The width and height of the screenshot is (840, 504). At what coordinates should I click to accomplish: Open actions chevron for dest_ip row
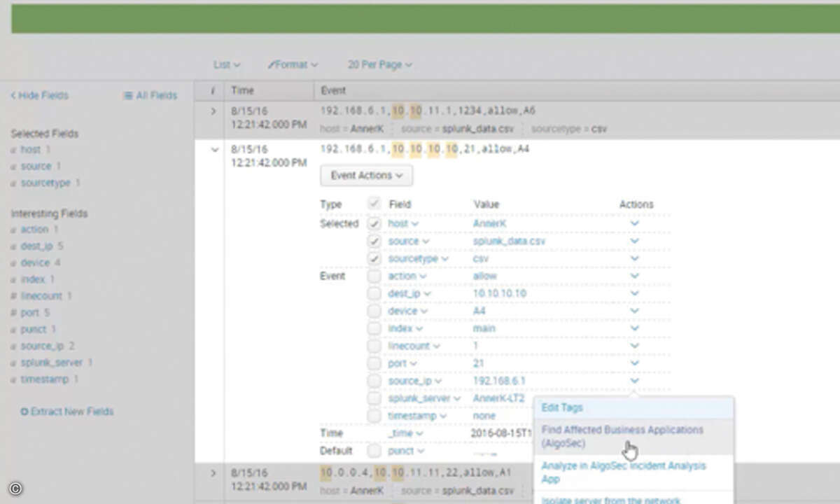634,293
